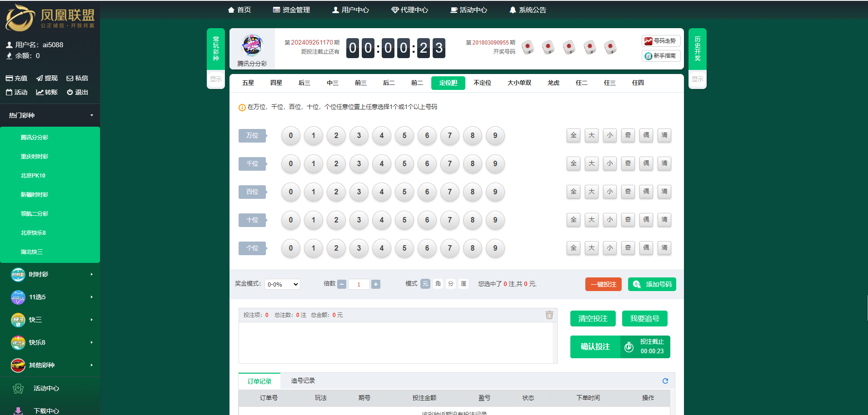Click the 退出 logout icon
868x415 pixels.
pos(77,92)
